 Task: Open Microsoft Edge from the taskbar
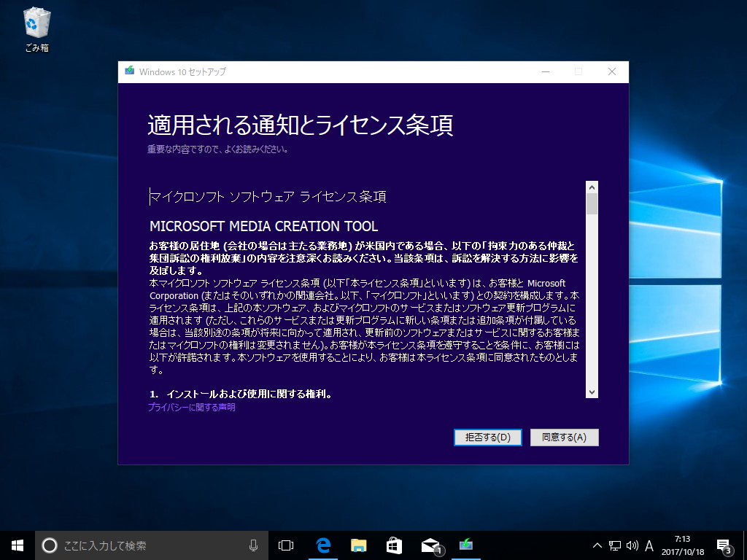(x=322, y=544)
